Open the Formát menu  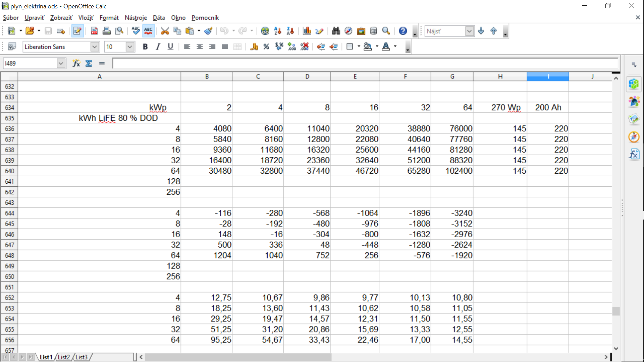[x=109, y=18]
